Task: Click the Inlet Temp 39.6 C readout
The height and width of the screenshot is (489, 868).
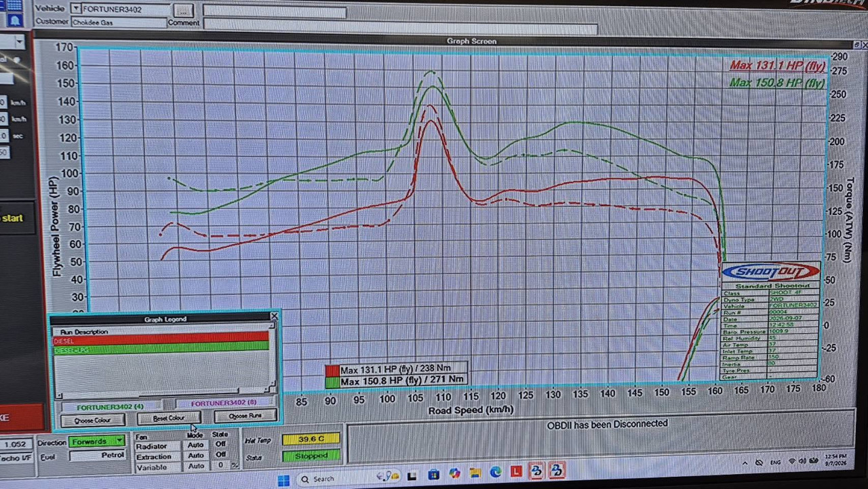Action: point(311,439)
